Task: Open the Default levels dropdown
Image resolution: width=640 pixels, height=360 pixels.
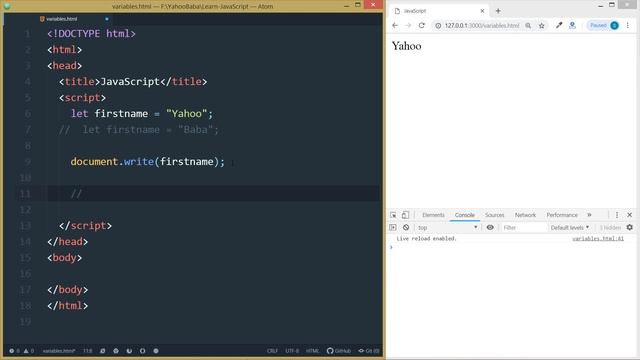Action: click(570, 227)
